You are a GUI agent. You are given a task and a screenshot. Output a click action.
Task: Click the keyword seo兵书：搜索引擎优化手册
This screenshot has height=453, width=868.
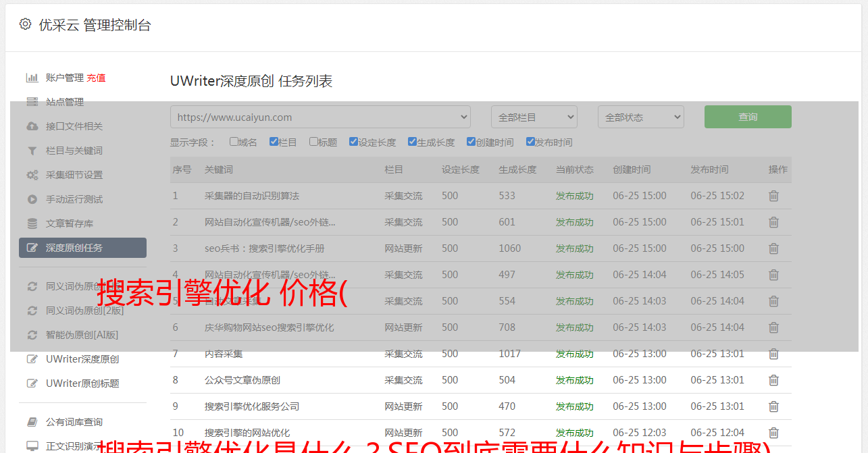265,248
